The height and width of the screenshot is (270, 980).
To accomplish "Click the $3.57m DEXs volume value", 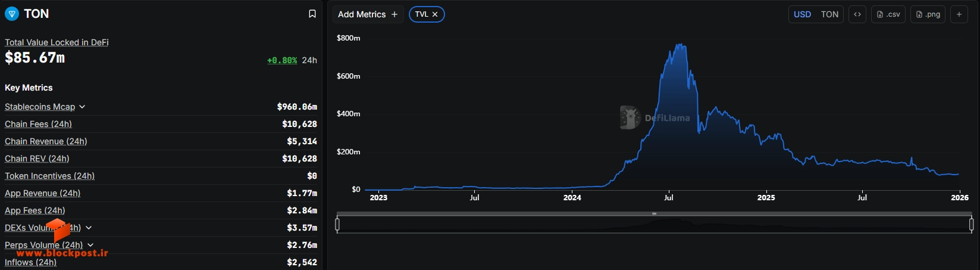I will (x=302, y=228).
